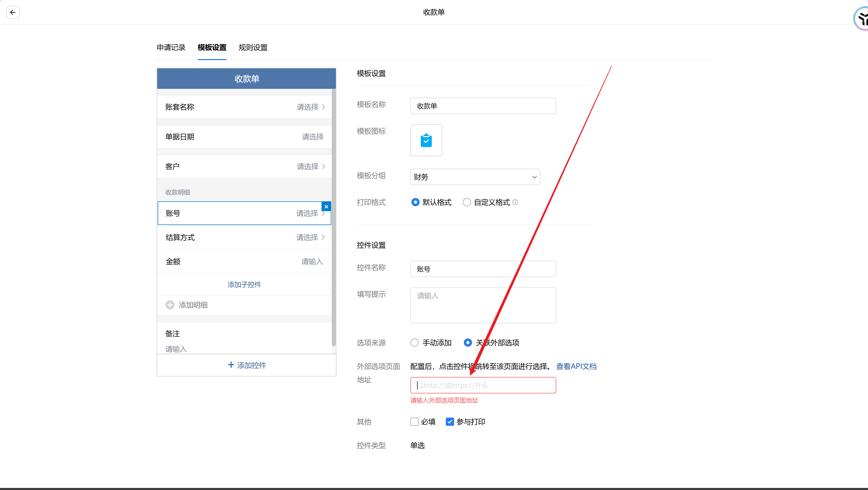
Task: Enable the 必填 checkbox
Action: pyautogui.click(x=414, y=422)
